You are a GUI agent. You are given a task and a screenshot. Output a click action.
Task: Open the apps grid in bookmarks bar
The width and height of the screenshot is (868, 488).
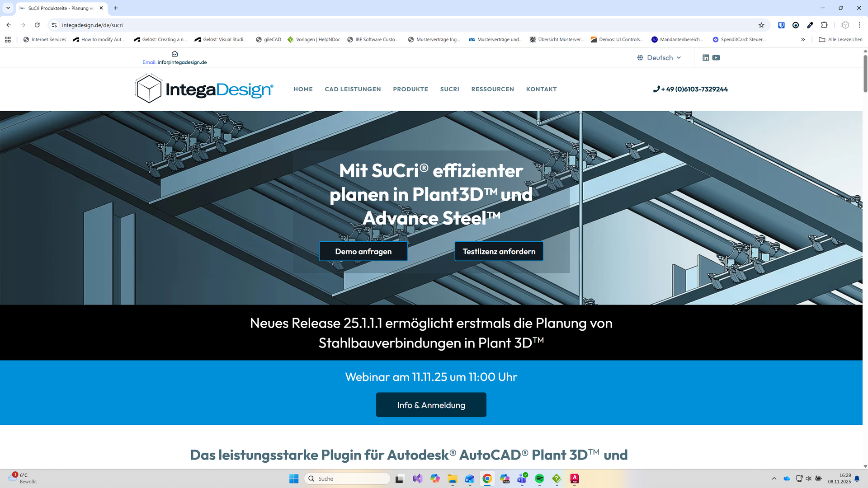tap(8, 40)
